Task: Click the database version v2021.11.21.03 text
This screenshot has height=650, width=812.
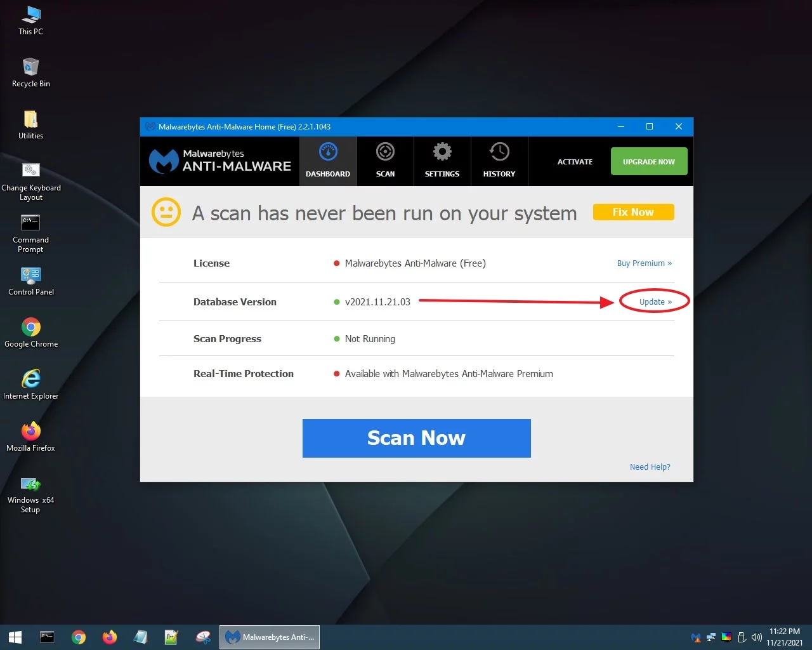Action: tap(377, 302)
